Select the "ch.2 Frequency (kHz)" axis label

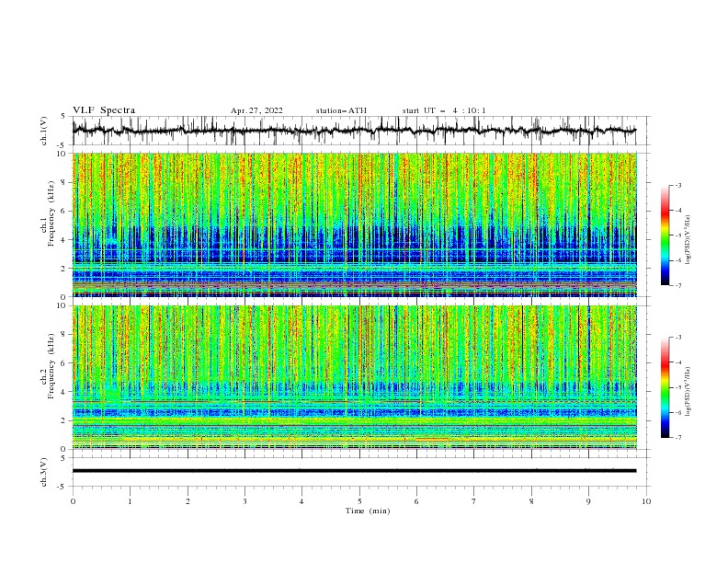pos(49,366)
